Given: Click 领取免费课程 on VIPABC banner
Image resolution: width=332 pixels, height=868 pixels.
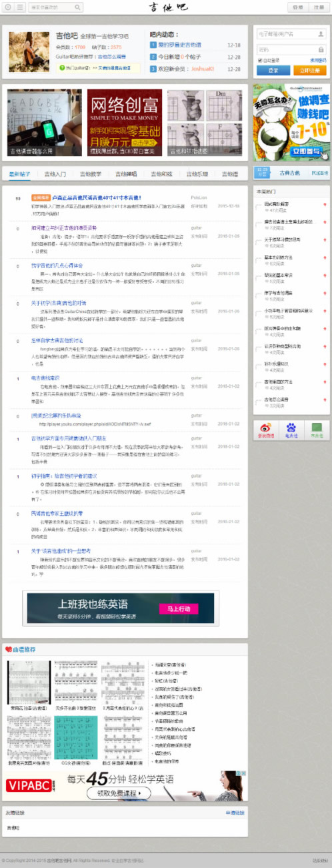Looking at the screenshot, I should click(x=120, y=793).
